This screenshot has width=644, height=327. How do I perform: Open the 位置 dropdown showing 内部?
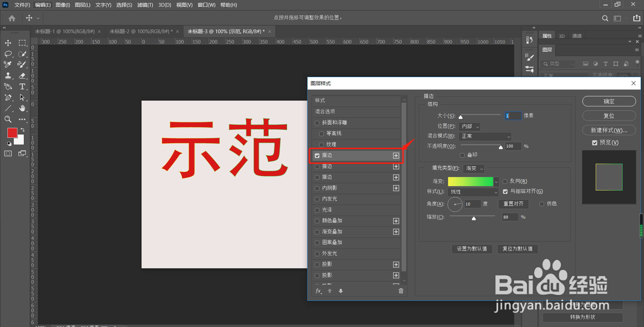(469, 126)
